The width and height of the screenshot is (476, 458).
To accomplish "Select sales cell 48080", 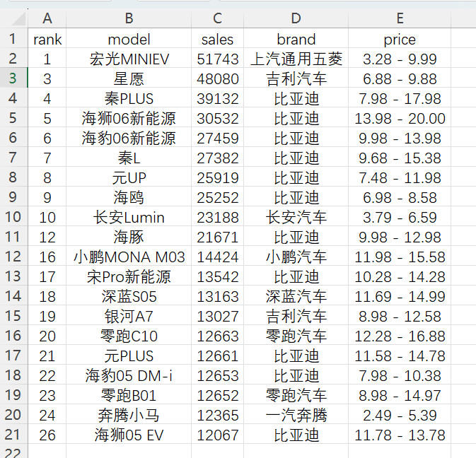I will click(217, 78).
